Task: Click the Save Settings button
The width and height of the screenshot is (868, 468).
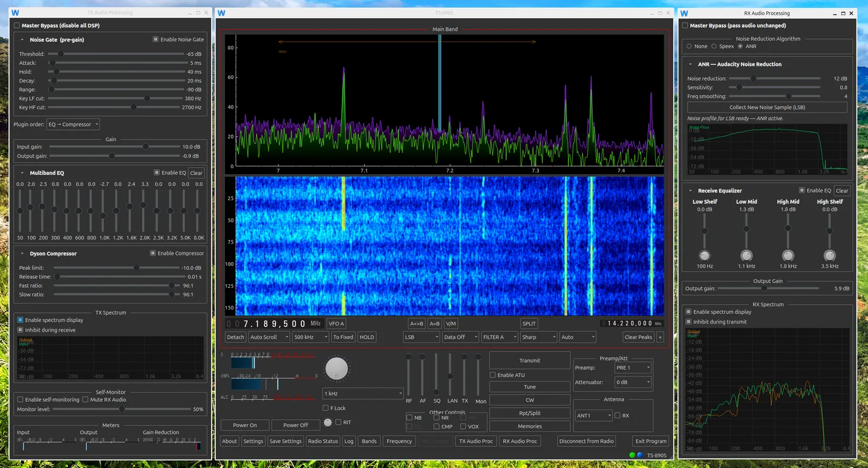Action: click(x=286, y=441)
